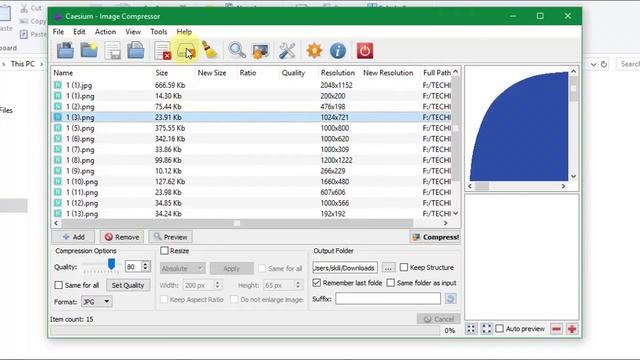Screen dimensions: 640x360
Task: Click the Compress! button
Action: (x=435, y=237)
